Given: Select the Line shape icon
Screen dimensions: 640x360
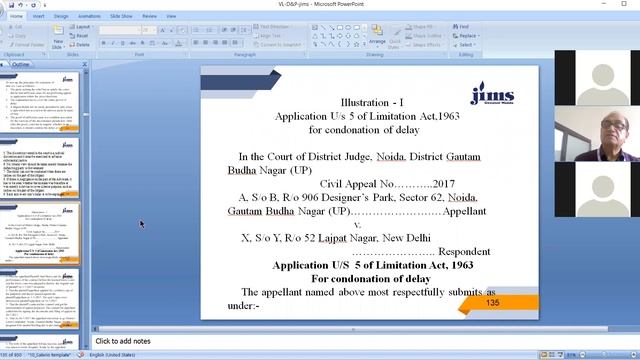Looking at the screenshot, I should click(323, 27).
